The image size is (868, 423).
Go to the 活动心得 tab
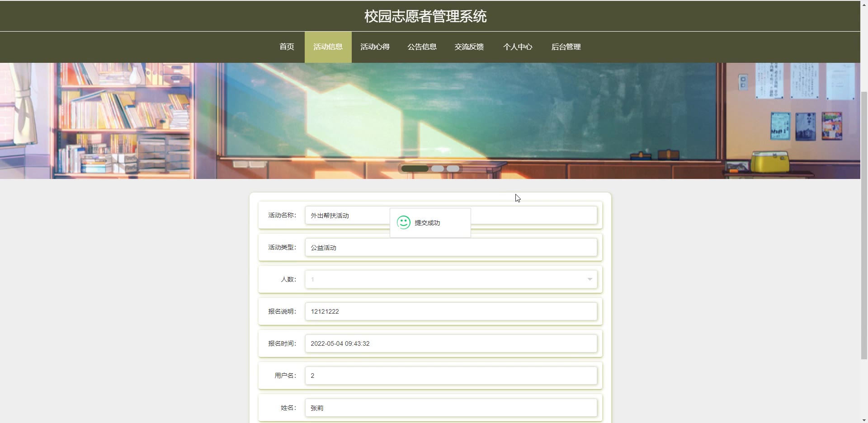(375, 47)
